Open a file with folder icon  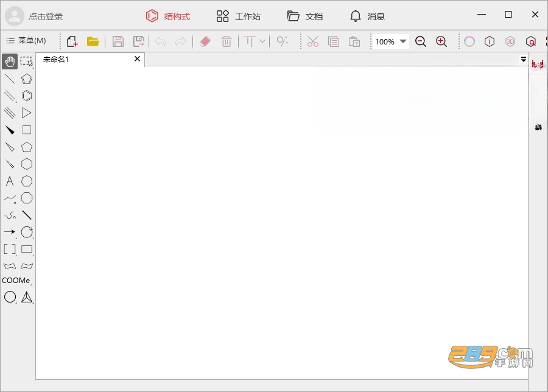tap(93, 41)
